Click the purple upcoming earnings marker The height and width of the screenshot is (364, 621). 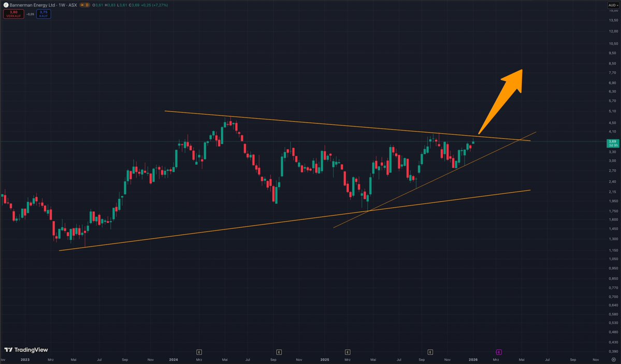(x=499, y=352)
